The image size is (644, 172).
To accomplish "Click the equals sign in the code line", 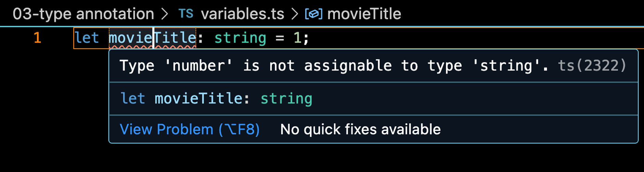I will tap(280, 38).
